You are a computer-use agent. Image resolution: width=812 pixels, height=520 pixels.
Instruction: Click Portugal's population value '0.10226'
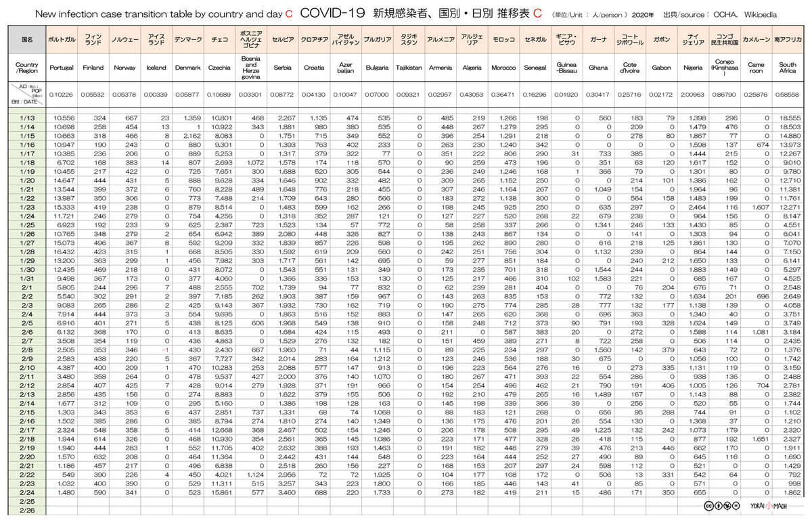click(62, 95)
